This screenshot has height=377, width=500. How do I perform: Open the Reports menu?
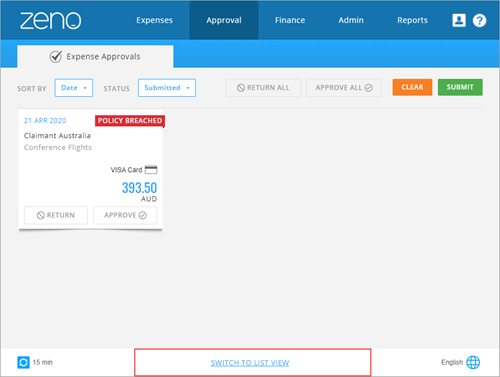coord(412,20)
